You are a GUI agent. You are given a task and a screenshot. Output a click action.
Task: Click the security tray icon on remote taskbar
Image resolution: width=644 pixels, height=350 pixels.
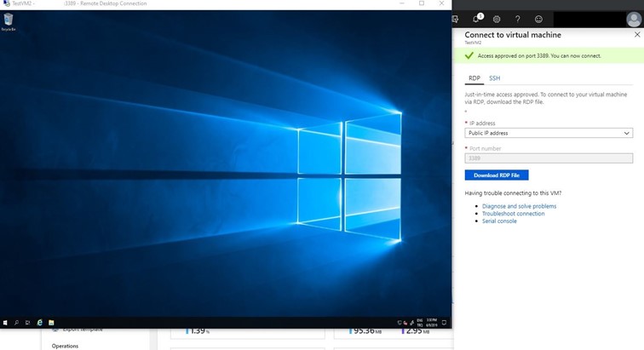[x=405, y=323]
